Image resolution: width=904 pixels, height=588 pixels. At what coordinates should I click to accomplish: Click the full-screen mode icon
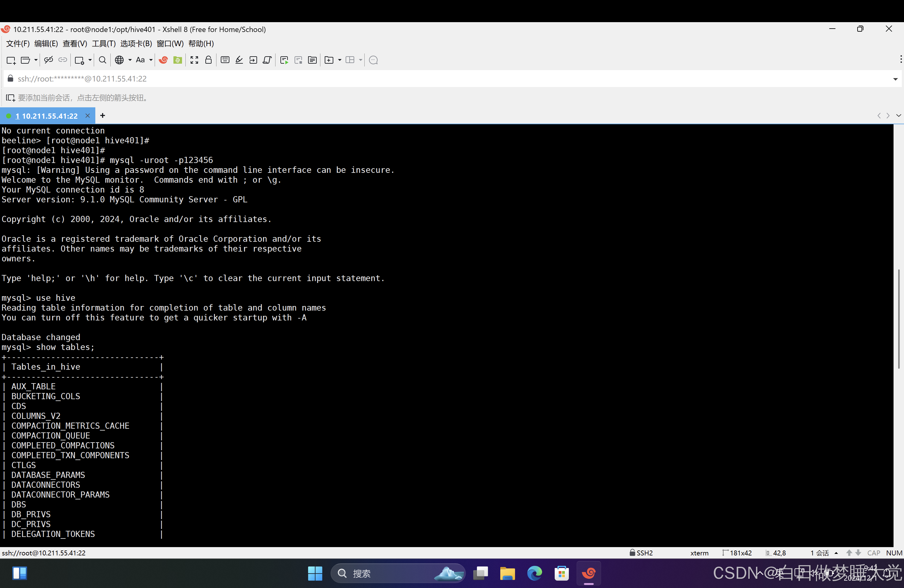[x=194, y=60]
